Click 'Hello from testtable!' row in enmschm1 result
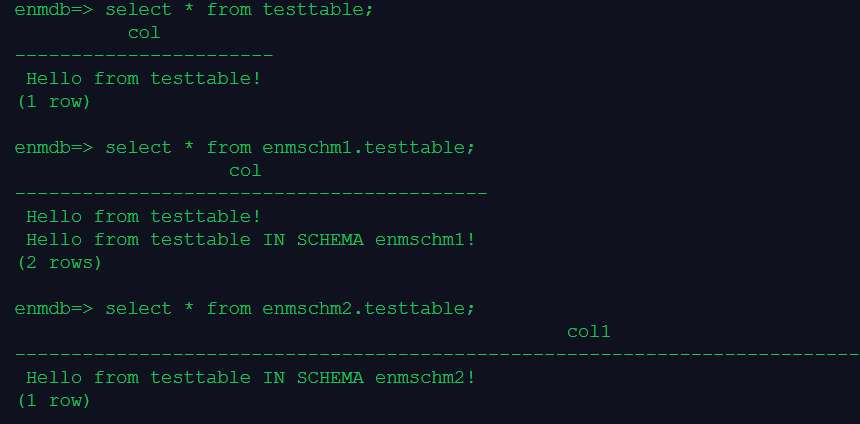 (x=143, y=216)
